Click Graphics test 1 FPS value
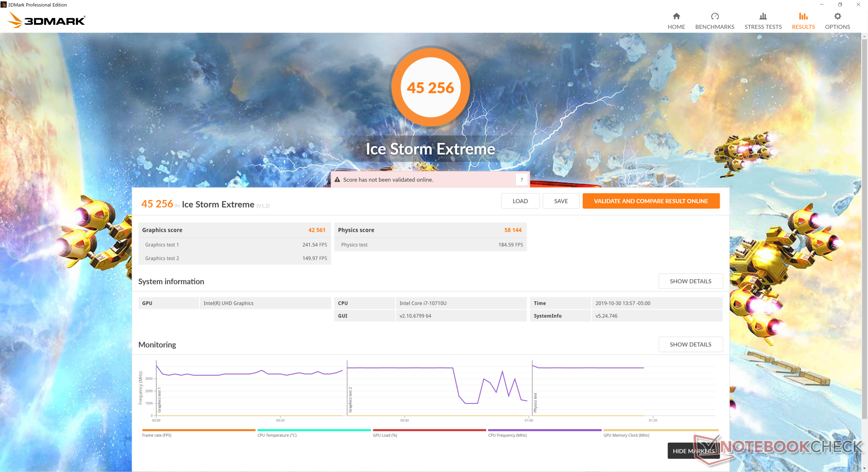 click(x=315, y=245)
